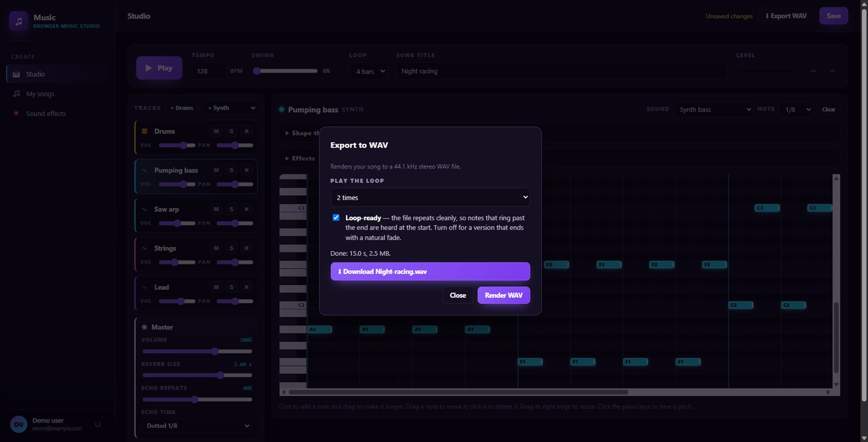Undo the last edit with the undo arrow
The image size is (868, 442).
(x=814, y=71)
